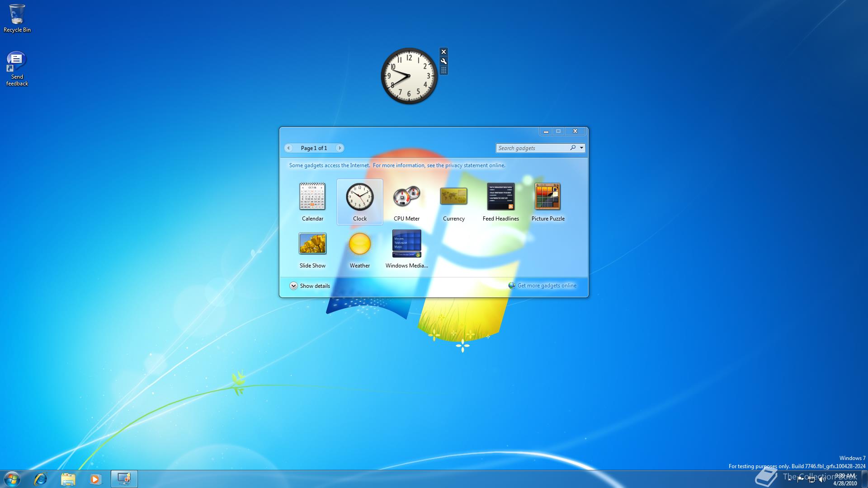Select the Picture Puzzle gadget
The width and height of the screenshot is (868, 488).
pyautogui.click(x=548, y=202)
